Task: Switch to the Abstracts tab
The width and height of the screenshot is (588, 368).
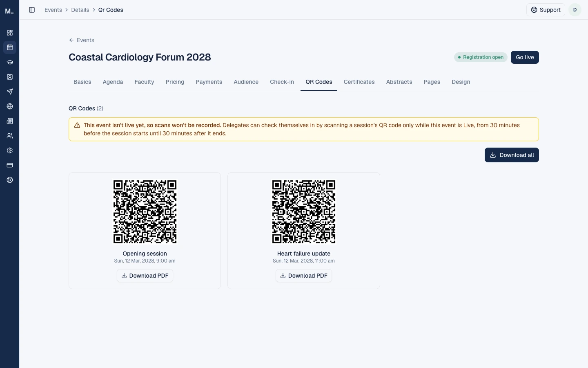Action: coord(399,82)
